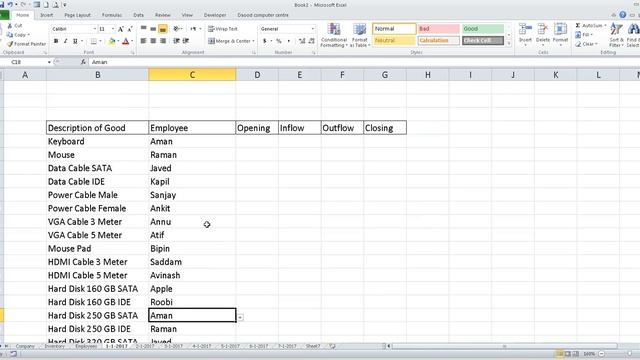Align text right
This screenshot has height=360, width=640.
click(x=163, y=41)
